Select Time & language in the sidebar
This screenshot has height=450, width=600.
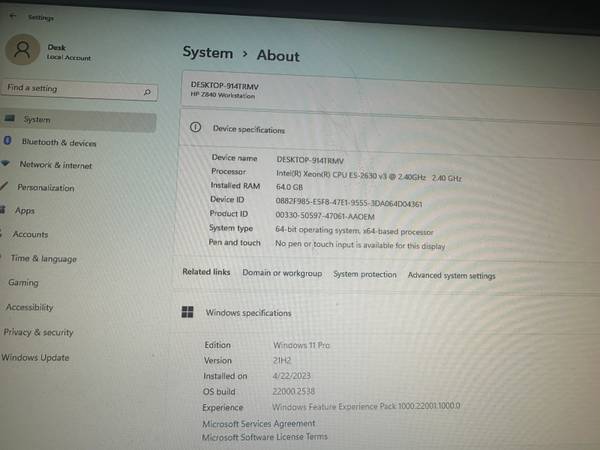coord(43,258)
